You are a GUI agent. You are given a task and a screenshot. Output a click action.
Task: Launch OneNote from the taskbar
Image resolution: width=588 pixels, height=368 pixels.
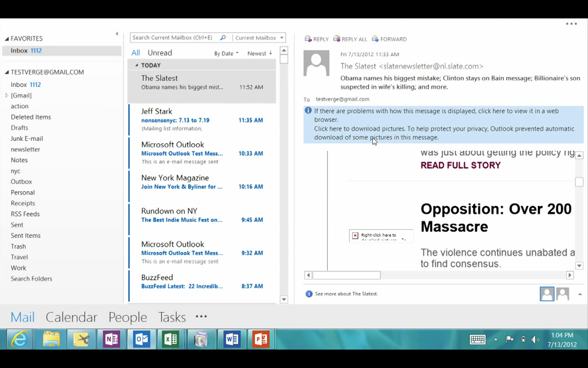pyautogui.click(x=111, y=339)
